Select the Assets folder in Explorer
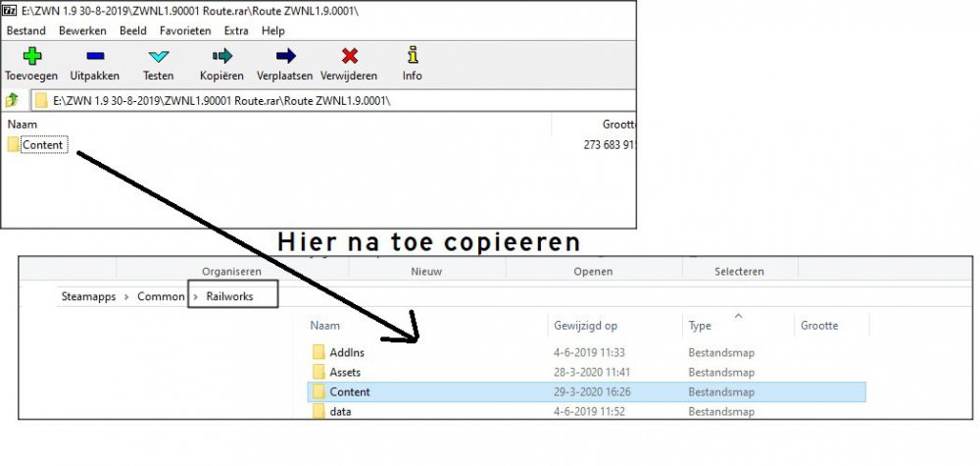 tap(345, 372)
